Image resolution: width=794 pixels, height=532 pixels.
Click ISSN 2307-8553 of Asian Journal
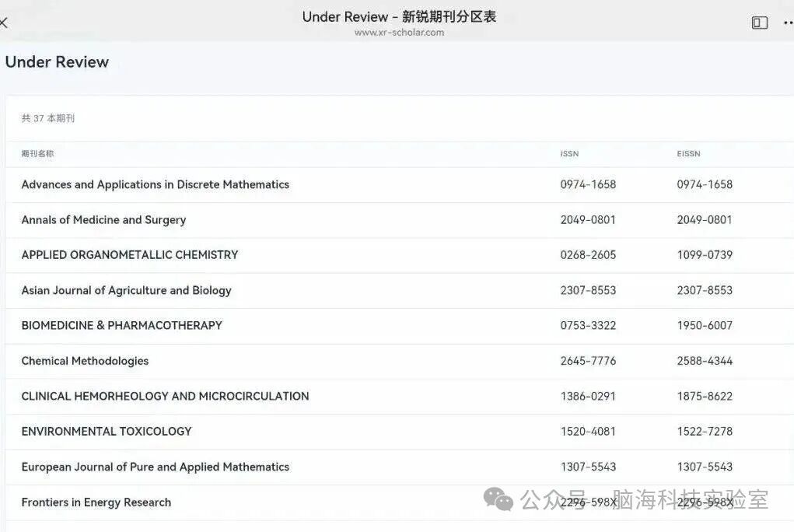pos(588,290)
